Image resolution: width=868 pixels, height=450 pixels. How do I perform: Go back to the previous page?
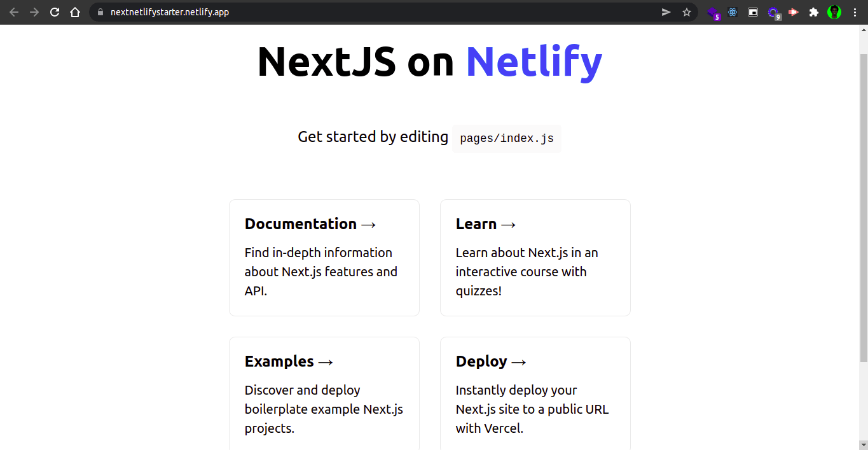(14, 12)
